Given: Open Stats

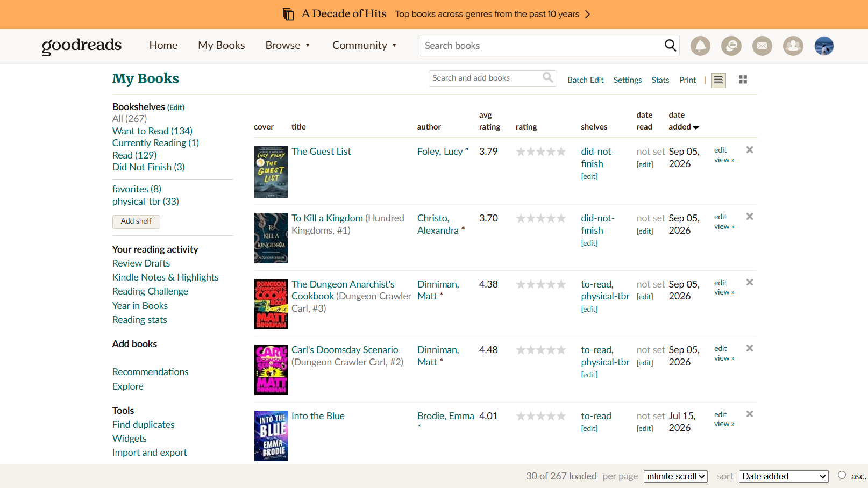Looking at the screenshot, I should point(660,80).
